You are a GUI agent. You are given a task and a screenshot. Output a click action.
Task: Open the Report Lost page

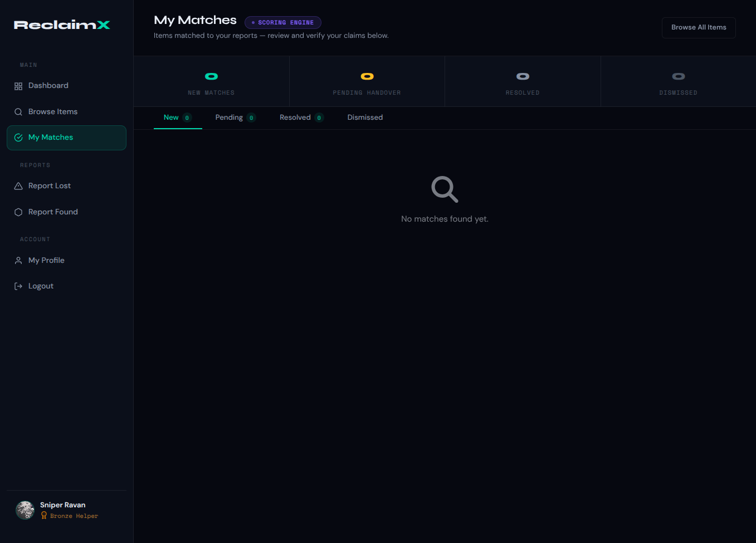tap(66, 186)
